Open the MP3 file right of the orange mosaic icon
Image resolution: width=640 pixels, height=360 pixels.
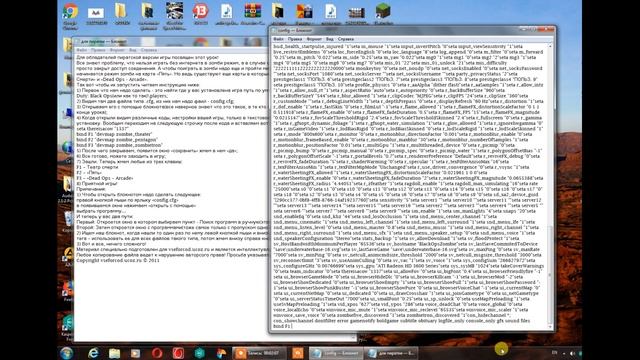pyautogui.click(x=331, y=11)
